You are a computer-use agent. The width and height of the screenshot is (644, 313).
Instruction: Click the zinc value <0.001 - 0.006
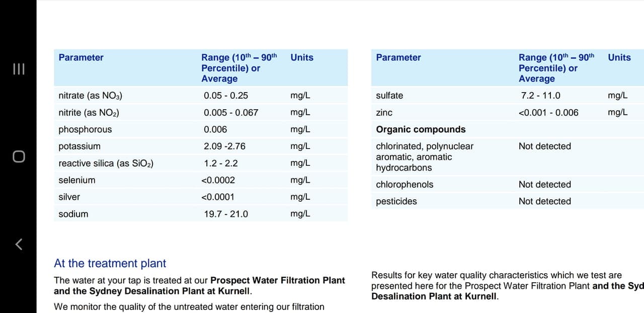[x=548, y=113]
